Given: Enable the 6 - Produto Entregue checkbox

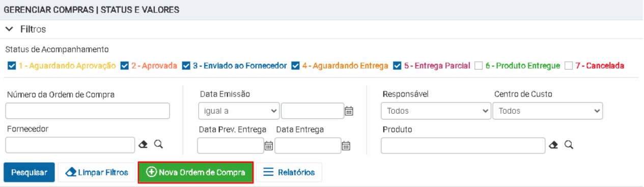Looking at the screenshot, I should pos(478,66).
